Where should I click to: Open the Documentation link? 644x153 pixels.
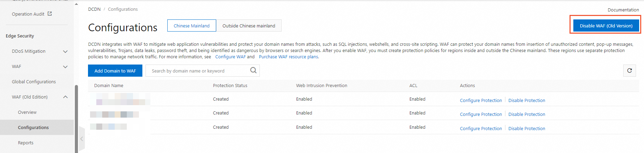click(623, 10)
